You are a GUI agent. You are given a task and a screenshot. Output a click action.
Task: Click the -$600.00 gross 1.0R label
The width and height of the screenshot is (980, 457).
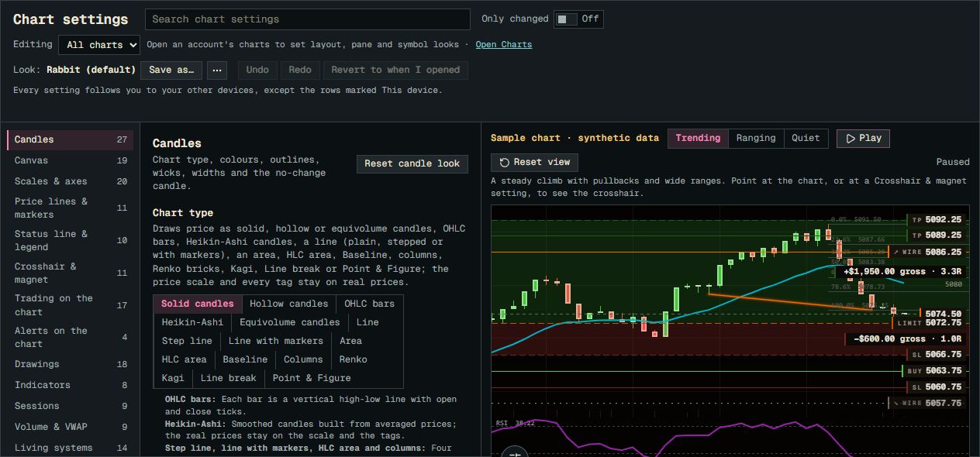(x=907, y=339)
